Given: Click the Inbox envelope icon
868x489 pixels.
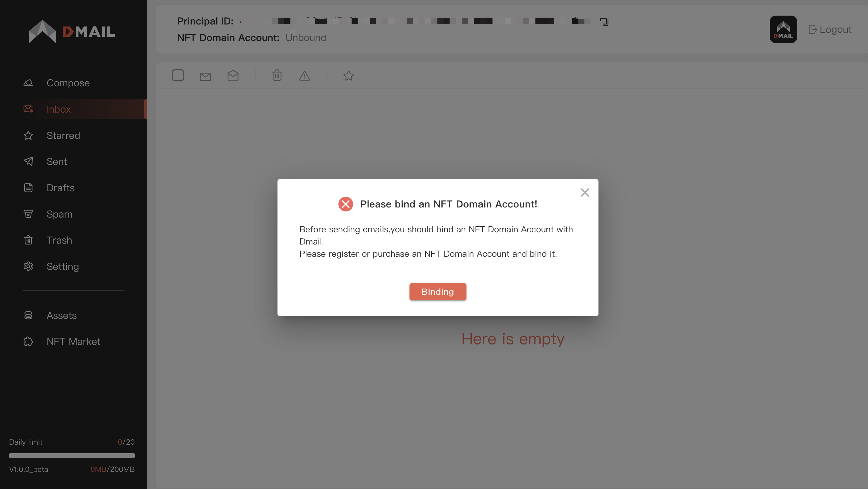Looking at the screenshot, I should click(28, 109).
